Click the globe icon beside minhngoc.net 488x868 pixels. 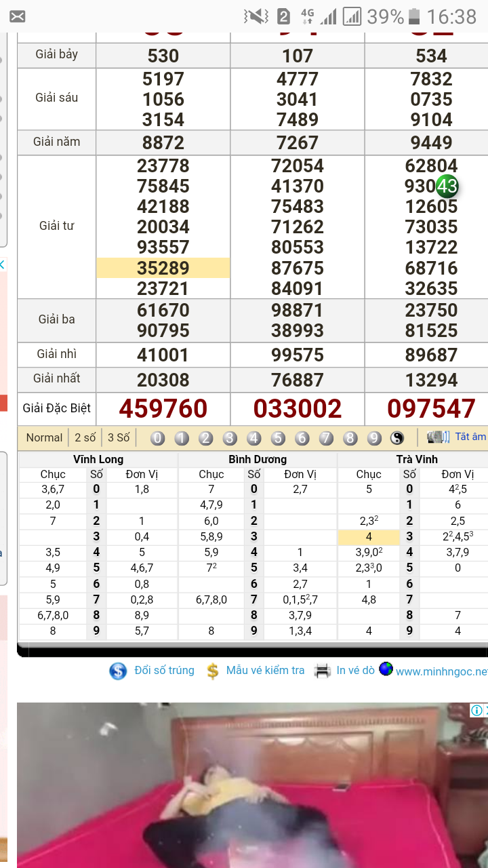(x=386, y=669)
